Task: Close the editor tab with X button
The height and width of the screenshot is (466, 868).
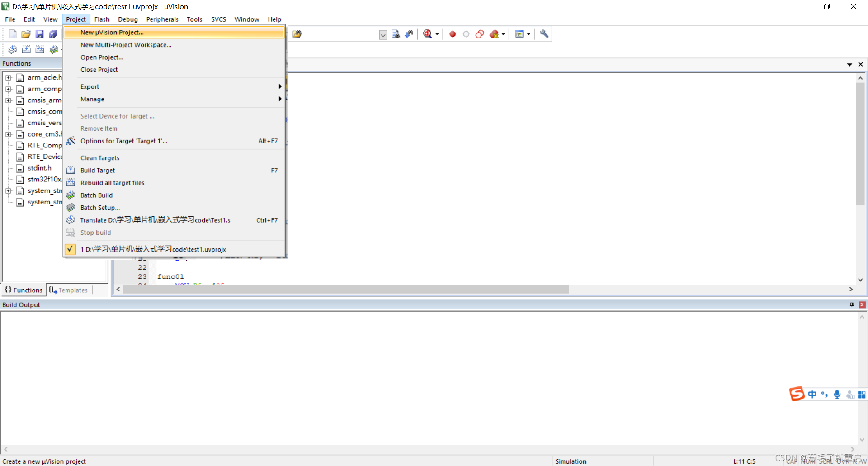Action: pyautogui.click(x=860, y=65)
